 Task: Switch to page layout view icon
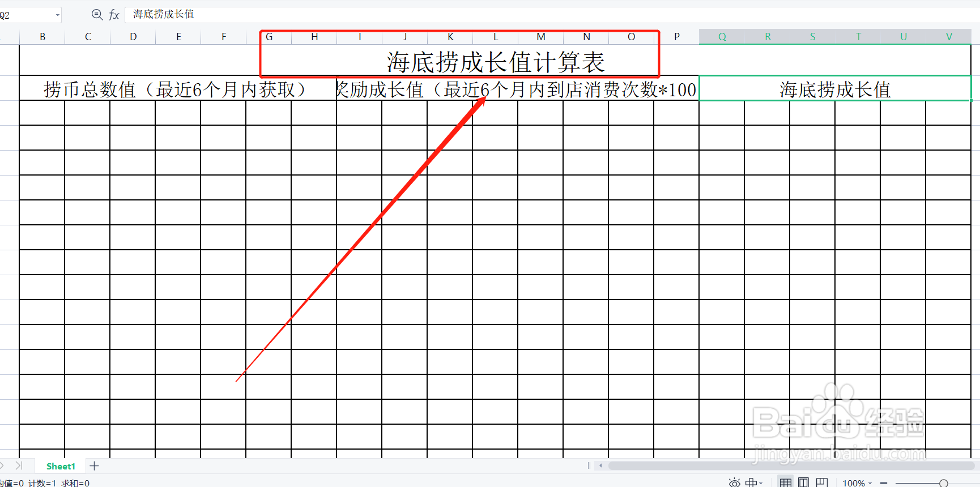[803, 482]
